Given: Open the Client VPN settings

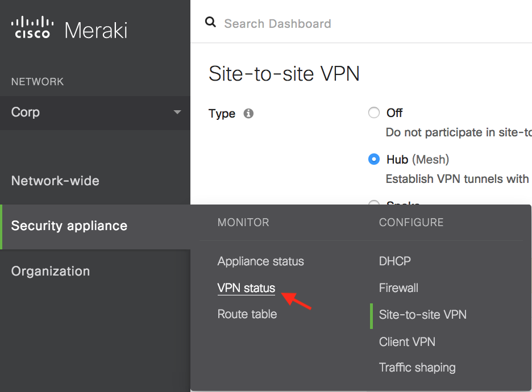Looking at the screenshot, I should coord(407,341).
